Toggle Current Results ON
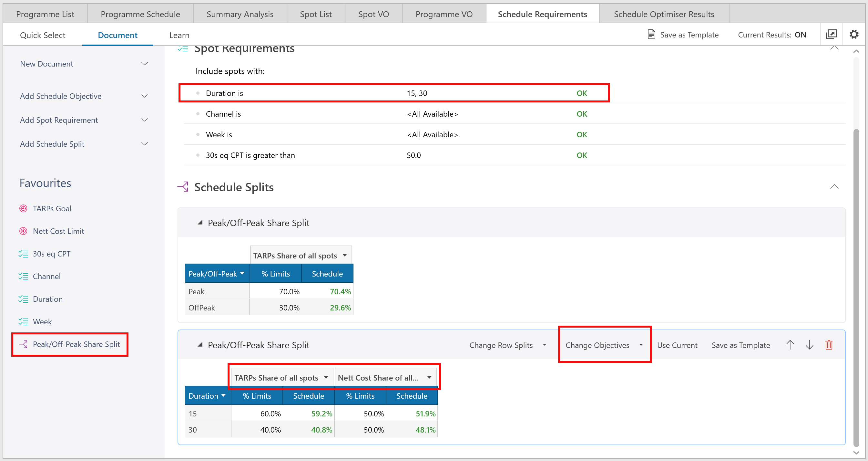 [x=771, y=35]
